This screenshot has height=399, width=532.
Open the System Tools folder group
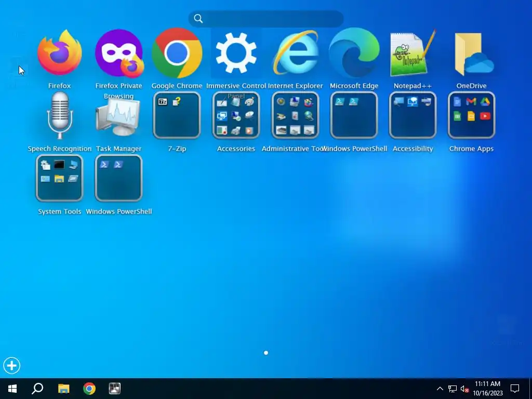coord(59,178)
